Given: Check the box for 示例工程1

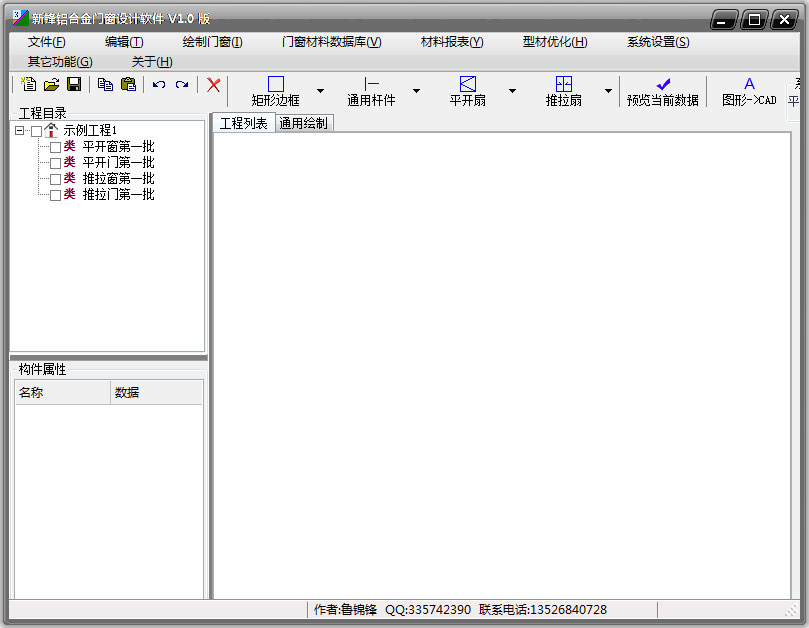Looking at the screenshot, I should 36,131.
